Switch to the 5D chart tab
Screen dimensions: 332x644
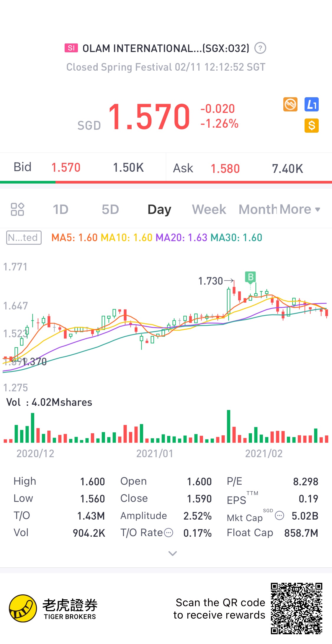click(110, 209)
